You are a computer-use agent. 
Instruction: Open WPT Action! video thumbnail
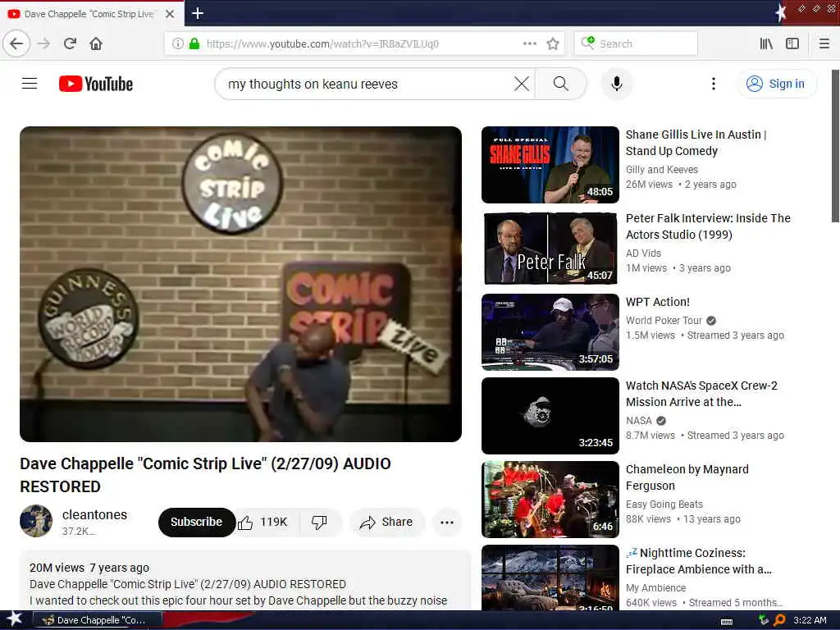tap(550, 332)
